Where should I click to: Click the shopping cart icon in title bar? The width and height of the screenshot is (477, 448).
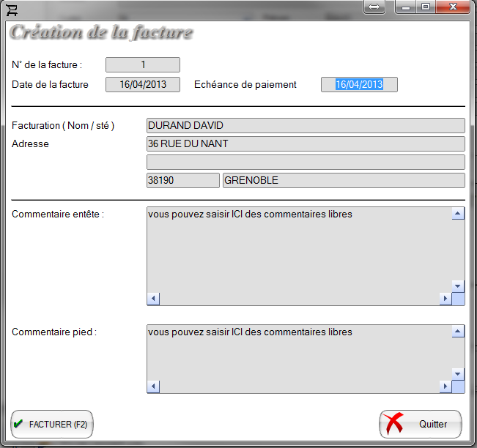(12, 10)
